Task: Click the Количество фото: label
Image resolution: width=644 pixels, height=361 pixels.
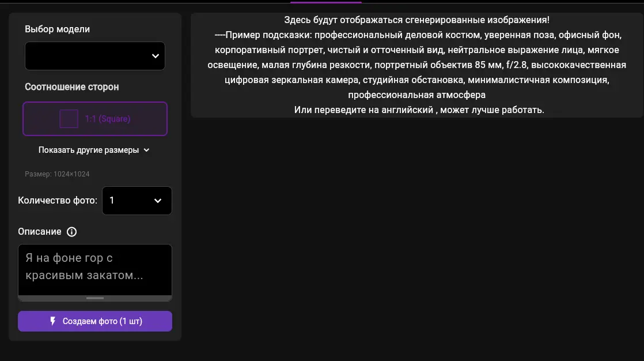Action: (x=58, y=201)
